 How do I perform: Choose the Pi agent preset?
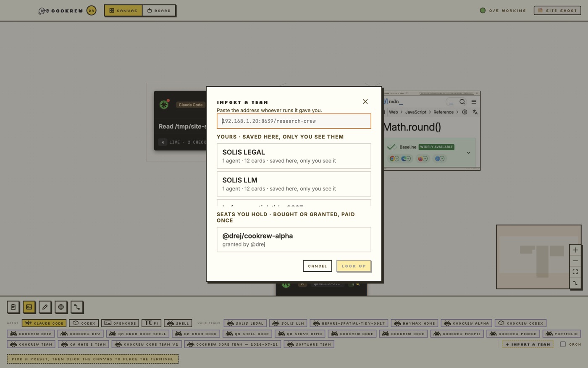[152, 323]
